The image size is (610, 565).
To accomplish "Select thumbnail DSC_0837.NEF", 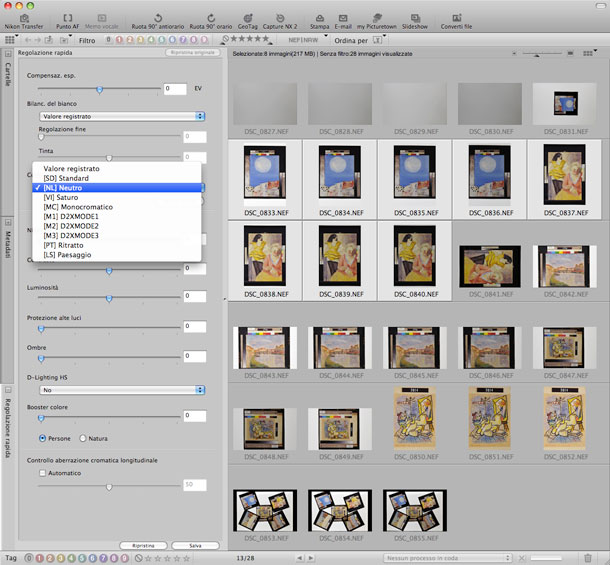I will pos(564,180).
